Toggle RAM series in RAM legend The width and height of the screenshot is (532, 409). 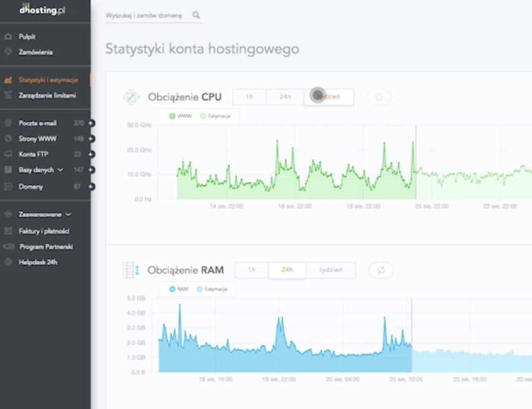180,289
